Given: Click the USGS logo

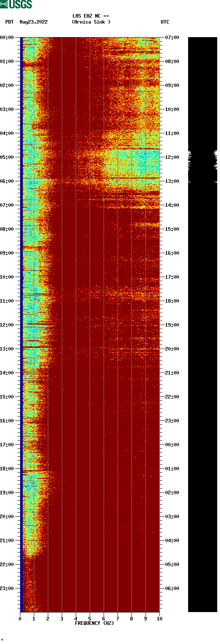Looking at the screenshot, I should pos(16,4).
